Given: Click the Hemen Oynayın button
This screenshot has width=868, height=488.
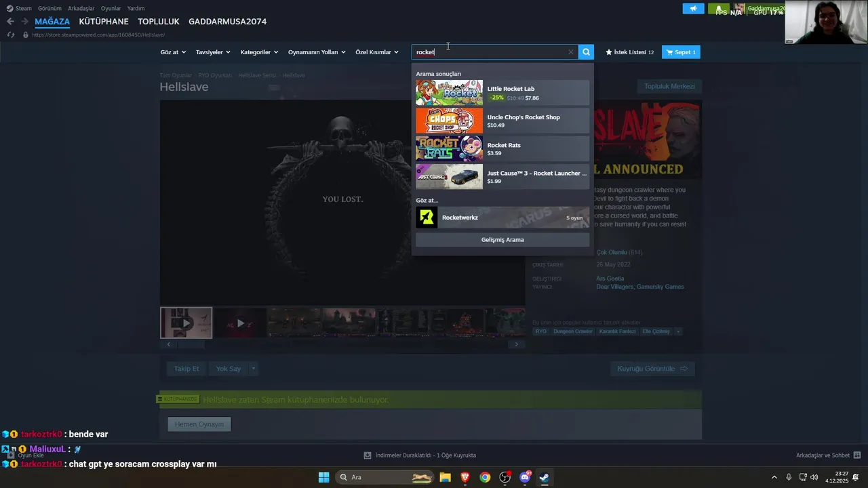Looking at the screenshot, I should tap(199, 424).
